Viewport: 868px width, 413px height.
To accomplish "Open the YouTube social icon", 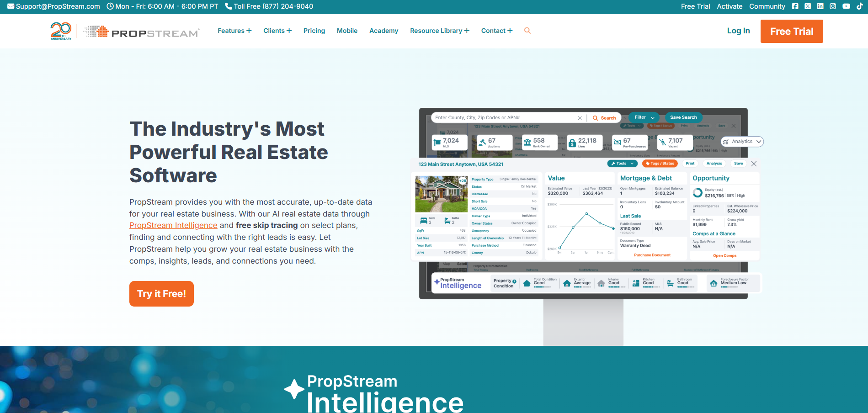I will [x=847, y=6].
